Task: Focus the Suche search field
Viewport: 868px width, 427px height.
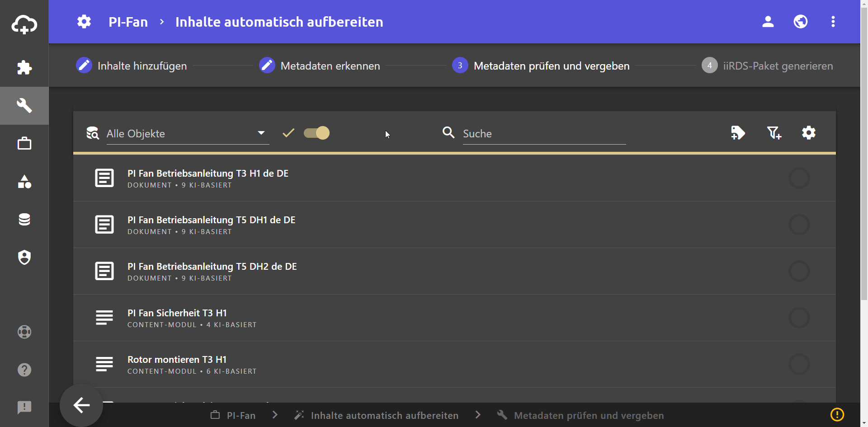Action: click(x=544, y=134)
